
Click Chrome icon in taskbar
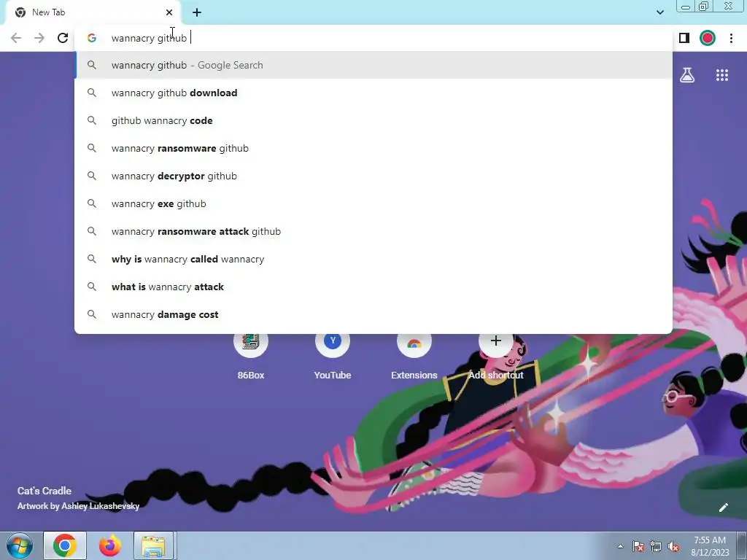pos(65,545)
